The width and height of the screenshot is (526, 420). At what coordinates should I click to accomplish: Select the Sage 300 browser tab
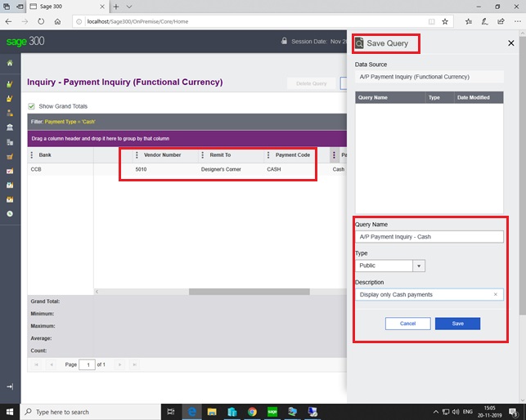coord(67,7)
